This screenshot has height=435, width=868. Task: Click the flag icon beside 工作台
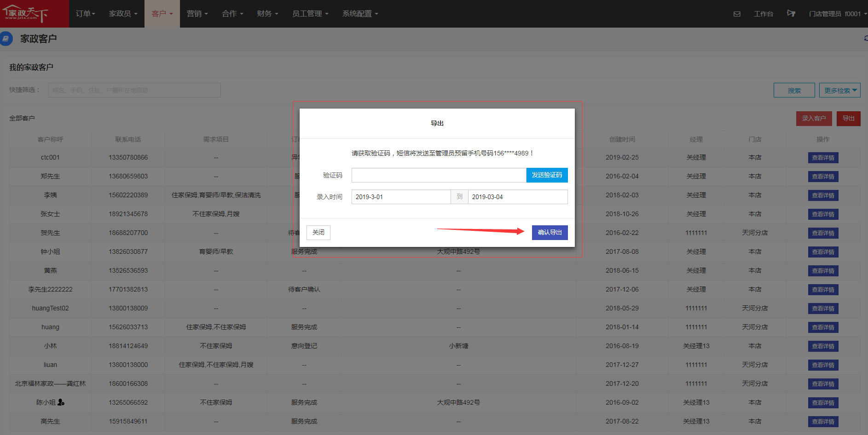point(791,13)
